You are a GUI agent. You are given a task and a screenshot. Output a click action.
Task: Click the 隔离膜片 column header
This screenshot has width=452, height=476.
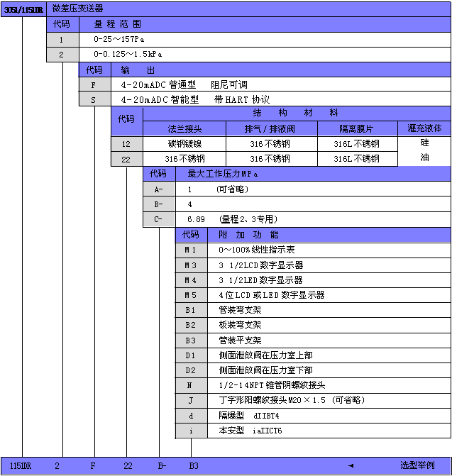[358, 128]
